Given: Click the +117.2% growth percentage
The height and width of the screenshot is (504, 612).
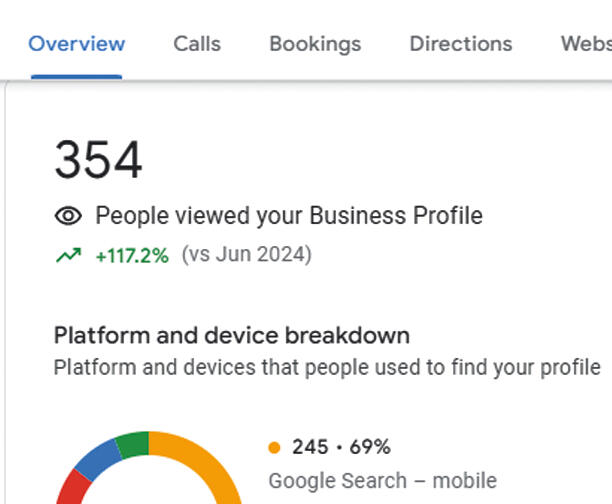Looking at the screenshot, I should [x=132, y=256].
